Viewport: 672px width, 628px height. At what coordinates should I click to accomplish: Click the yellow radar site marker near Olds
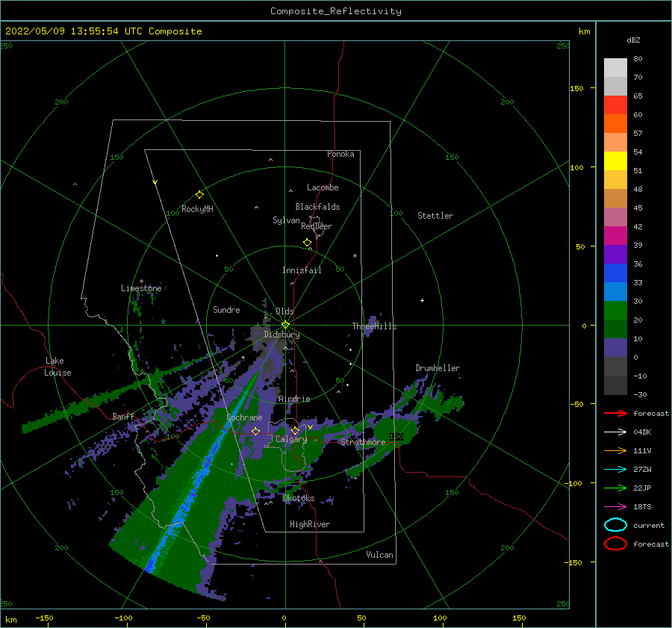(x=285, y=325)
